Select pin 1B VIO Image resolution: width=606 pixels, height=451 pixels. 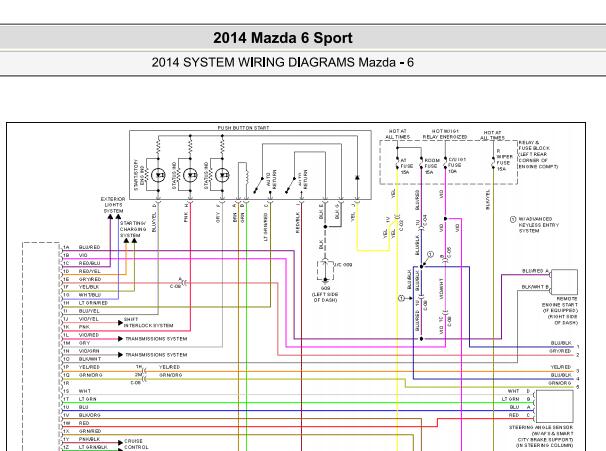pyautogui.click(x=75, y=255)
